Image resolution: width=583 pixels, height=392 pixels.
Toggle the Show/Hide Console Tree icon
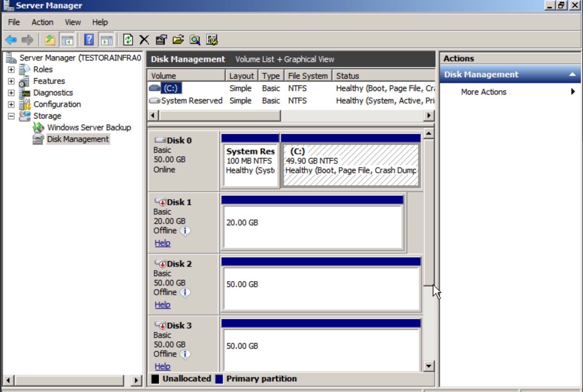[67, 40]
